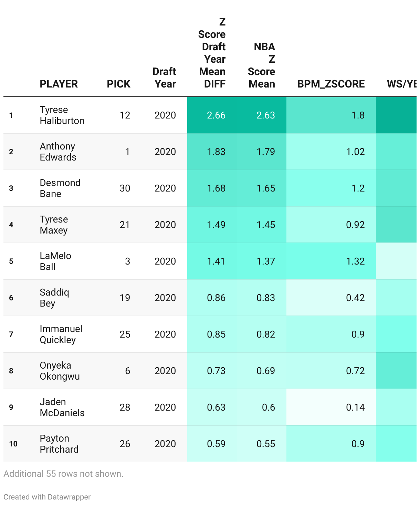This screenshot has width=420, height=505.
Task: Click the 2.66 colored cell for Haliburton
Action: [x=212, y=115]
